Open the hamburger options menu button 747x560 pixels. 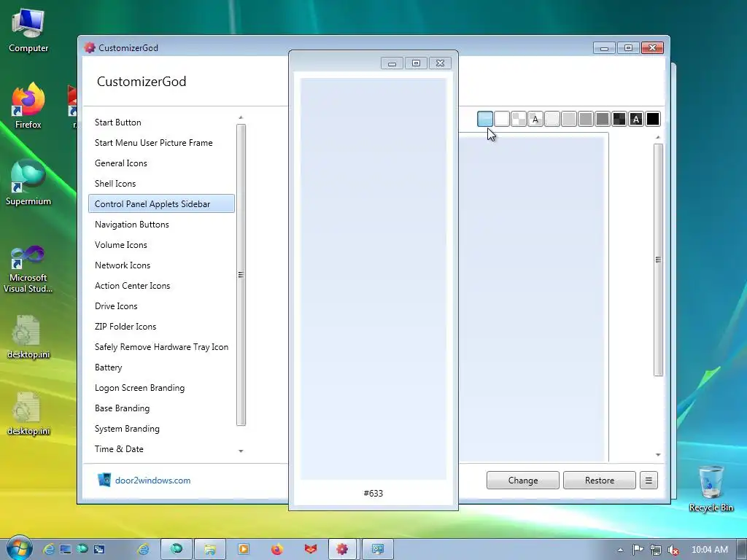649,480
